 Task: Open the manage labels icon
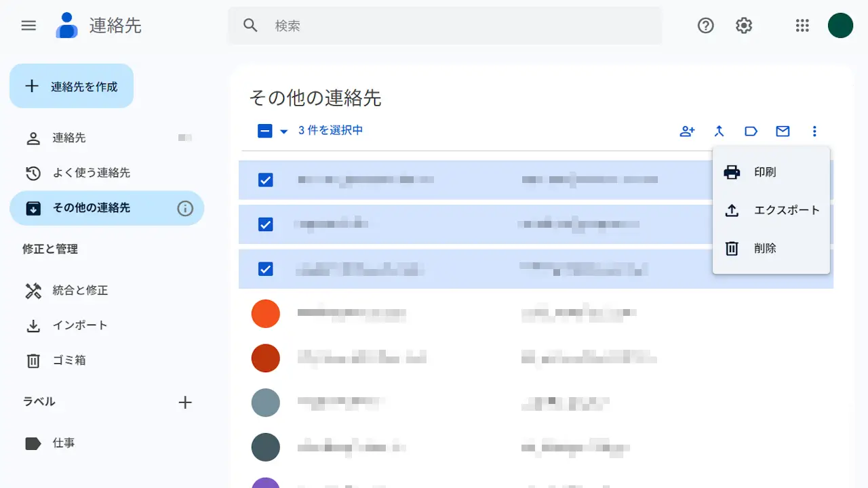coord(751,131)
